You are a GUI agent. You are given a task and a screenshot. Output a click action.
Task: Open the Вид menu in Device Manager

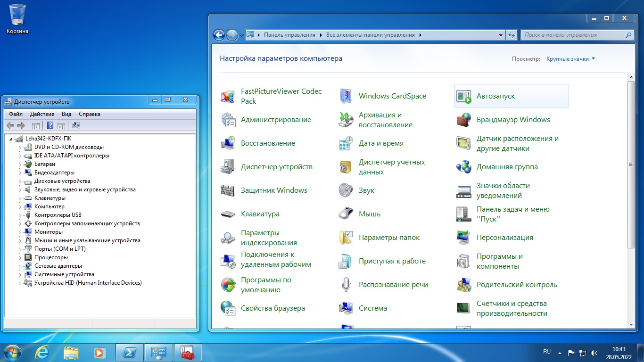click(66, 114)
